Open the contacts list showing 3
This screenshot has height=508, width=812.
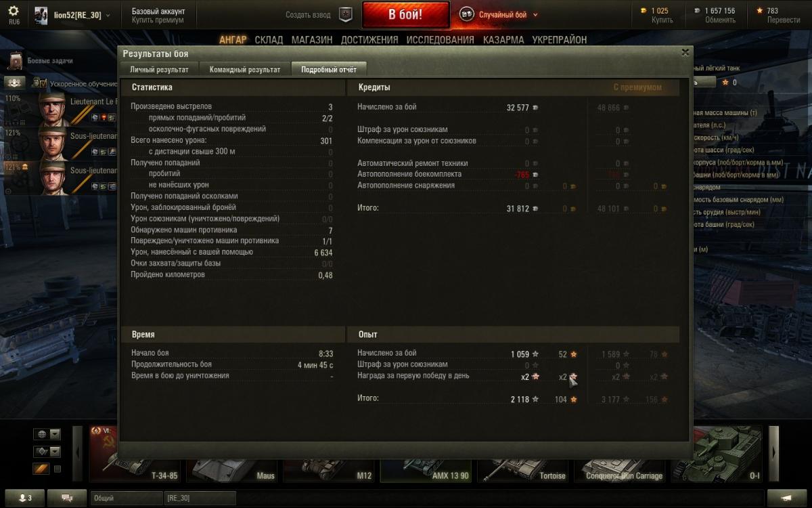(x=24, y=498)
